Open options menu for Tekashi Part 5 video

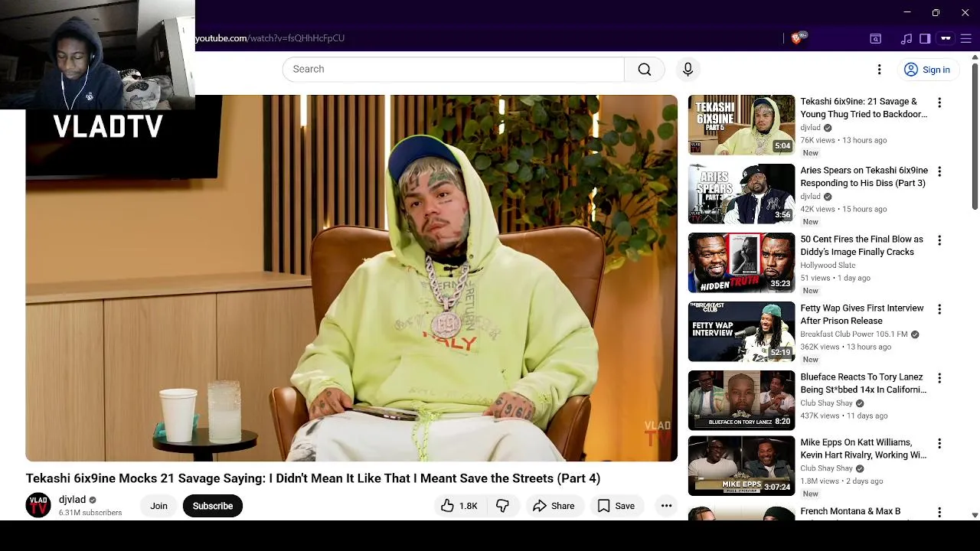point(939,103)
